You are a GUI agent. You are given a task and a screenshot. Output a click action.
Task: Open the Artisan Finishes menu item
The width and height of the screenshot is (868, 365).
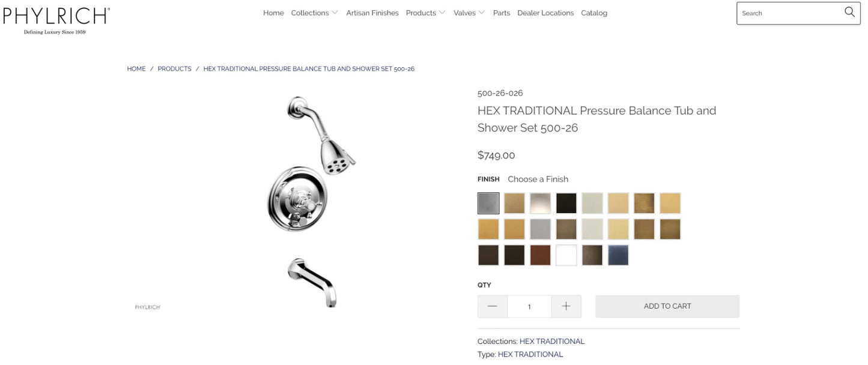tap(372, 13)
